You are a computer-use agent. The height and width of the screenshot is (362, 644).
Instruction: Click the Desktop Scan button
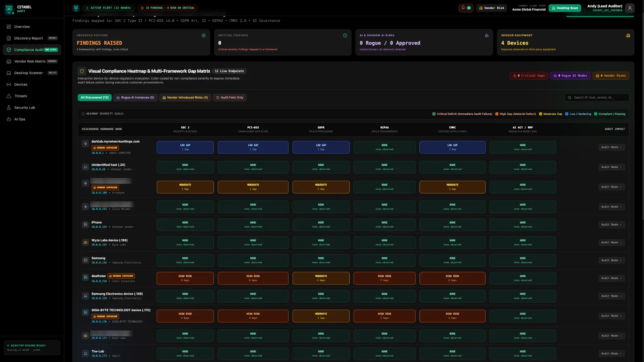(x=565, y=8)
